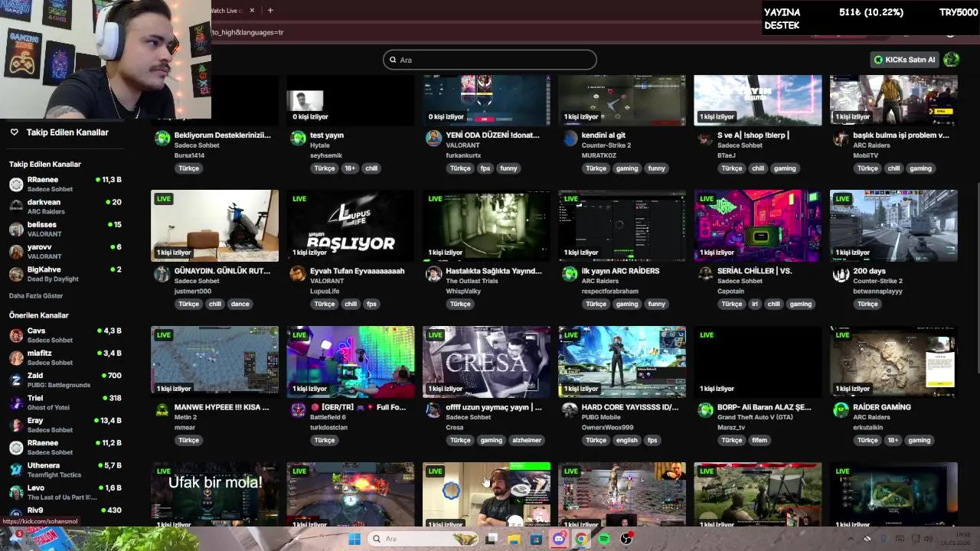Open Uthenera Teamfight Tactics channel avatar

click(16, 470)
